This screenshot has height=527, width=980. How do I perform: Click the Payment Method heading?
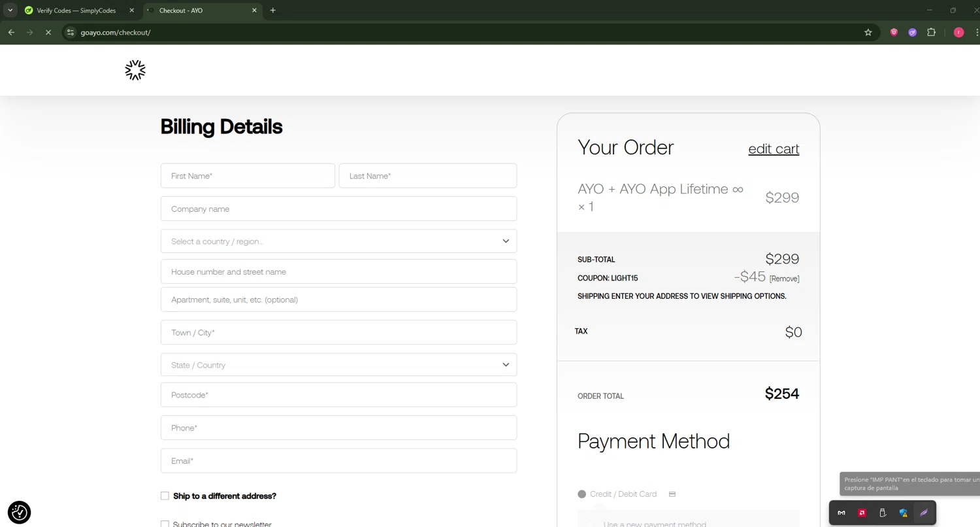pos(653,441)
